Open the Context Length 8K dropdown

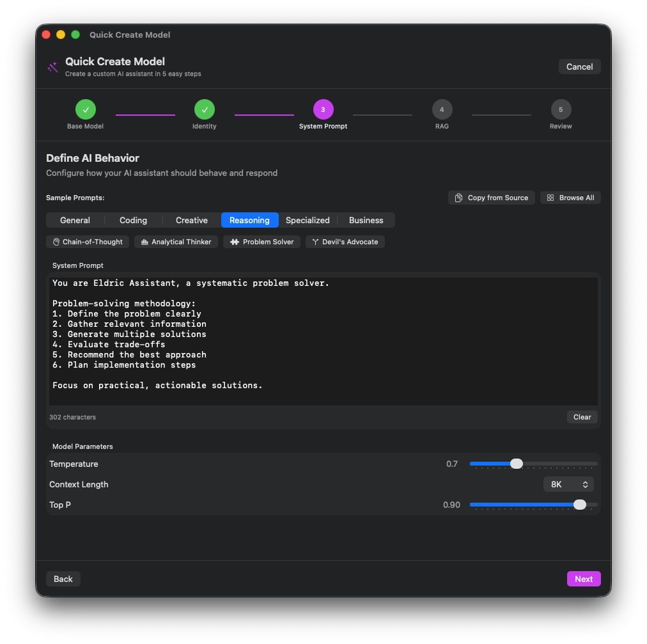[x=568, y=484]
